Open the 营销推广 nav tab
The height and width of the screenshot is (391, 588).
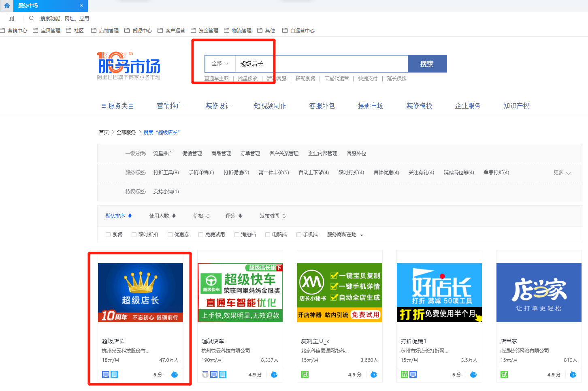click(170, 106)
